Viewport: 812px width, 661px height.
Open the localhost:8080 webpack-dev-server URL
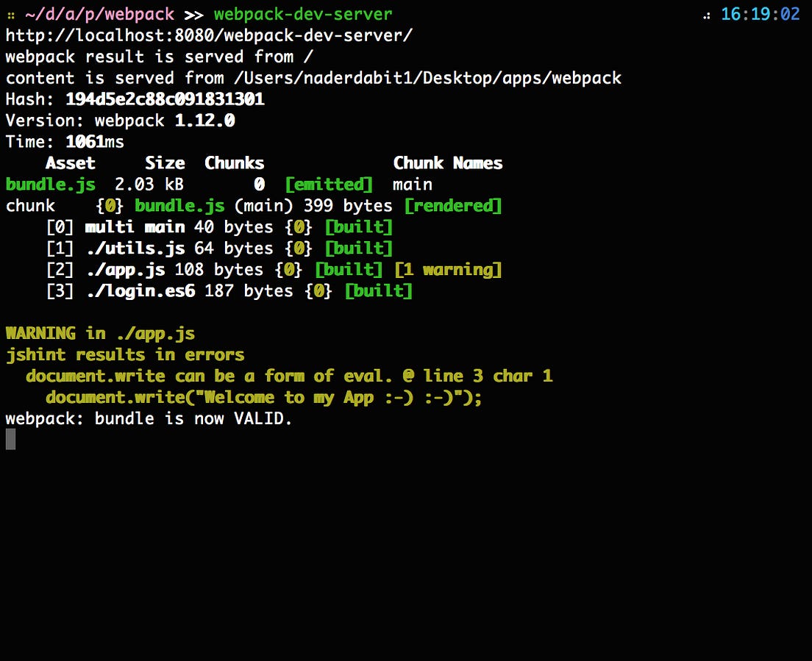pyautogui.click(x=208, y=35)
